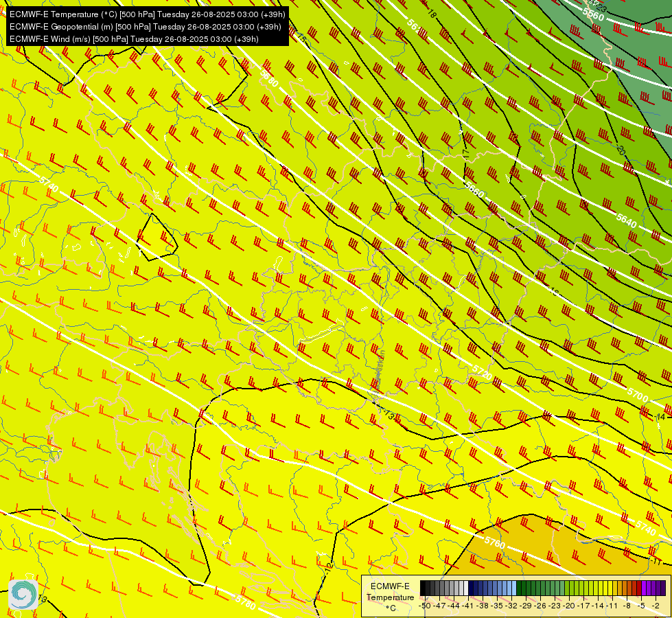Viewport: 672px width, 618px height.
Task: Click the darkest green legend swatch
Action: pos(519,588)
